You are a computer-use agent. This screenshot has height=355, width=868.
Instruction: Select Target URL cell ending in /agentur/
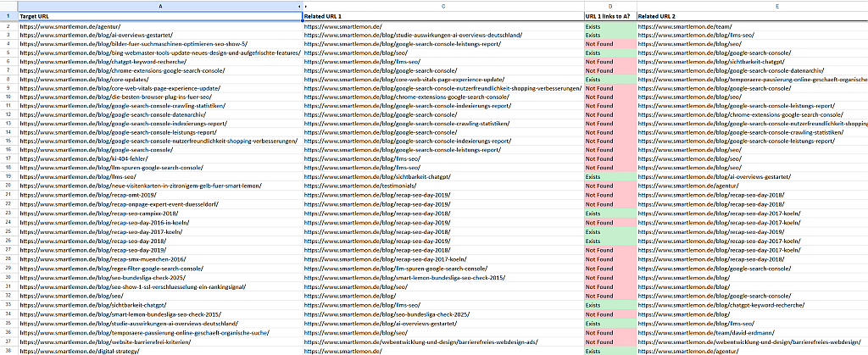tap(160, 26)
